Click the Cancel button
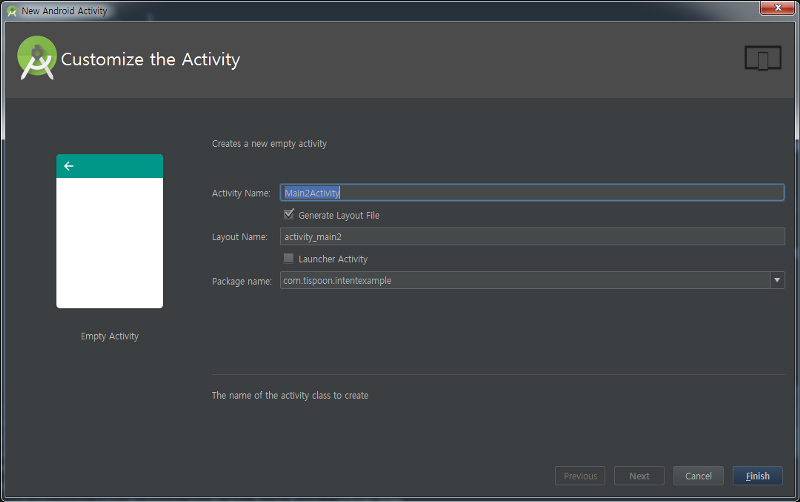This screenshot has width=800, height=502. 698,475
